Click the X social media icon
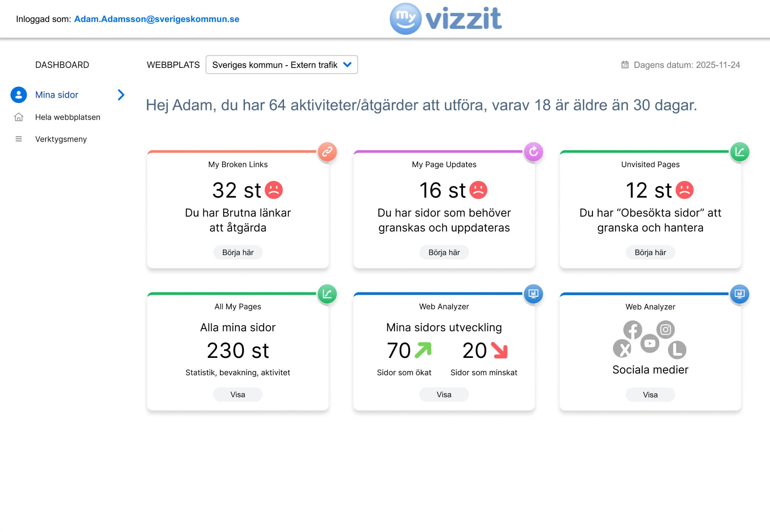The image size is (770, 532). point(622,349)
